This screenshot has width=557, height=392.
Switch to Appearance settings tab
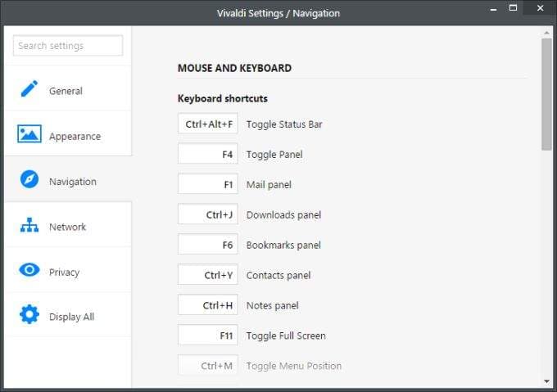point(68,133)
